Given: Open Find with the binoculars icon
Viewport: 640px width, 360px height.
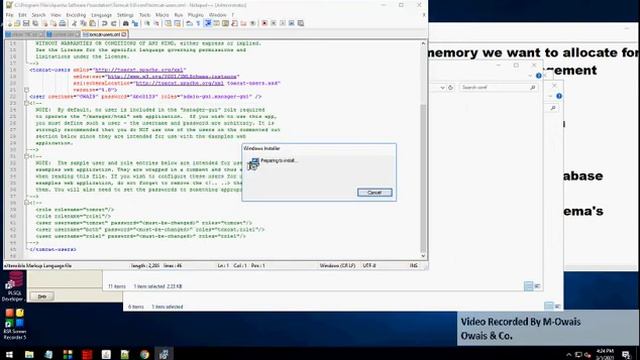Looking at the screenshot, I should (126, 24).
